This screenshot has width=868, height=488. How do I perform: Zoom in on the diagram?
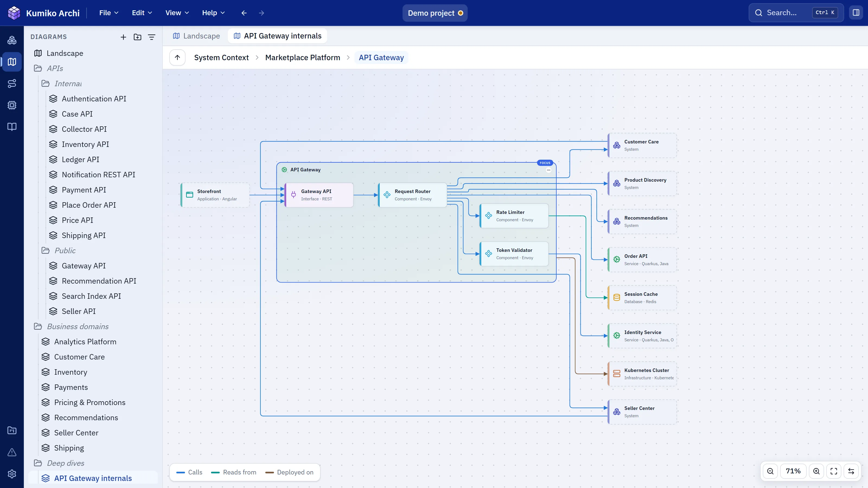click(x=816, y=471)
